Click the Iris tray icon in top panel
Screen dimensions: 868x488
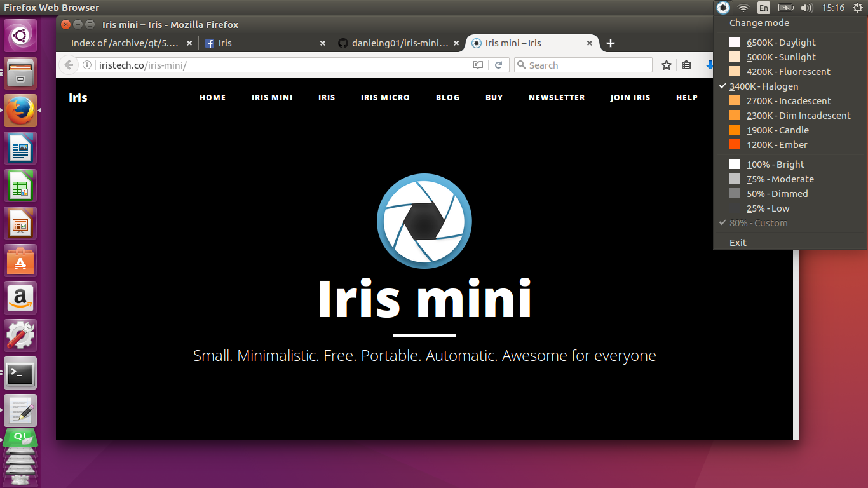tap(723, 8)
